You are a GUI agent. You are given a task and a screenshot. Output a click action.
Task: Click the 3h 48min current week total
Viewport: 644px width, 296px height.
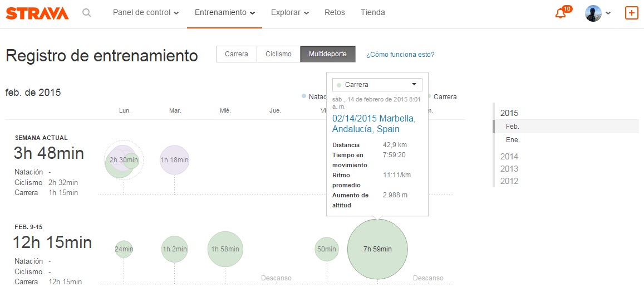(x=49, y=153)
